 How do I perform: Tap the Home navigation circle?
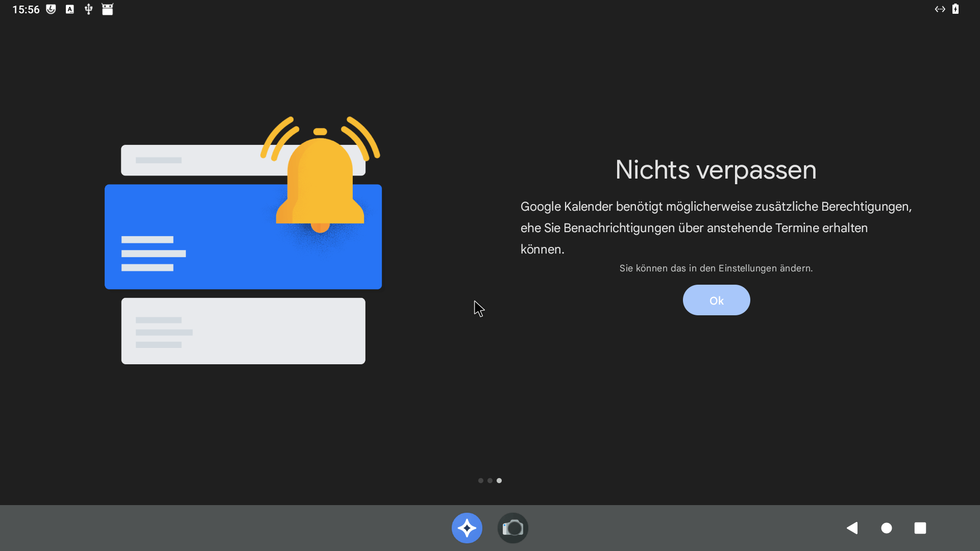pos(887,528)
